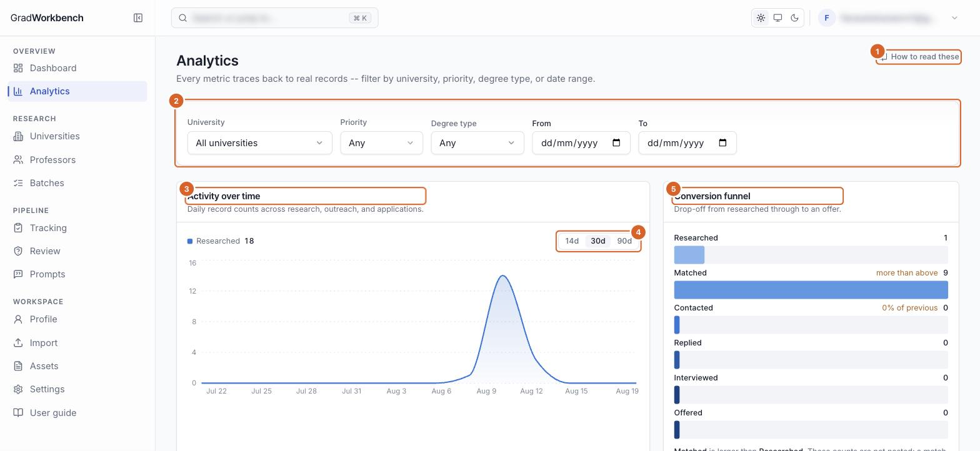
Task: Expand the All universities dropdown
Action: pyautogui.click(x=259, y=143)
